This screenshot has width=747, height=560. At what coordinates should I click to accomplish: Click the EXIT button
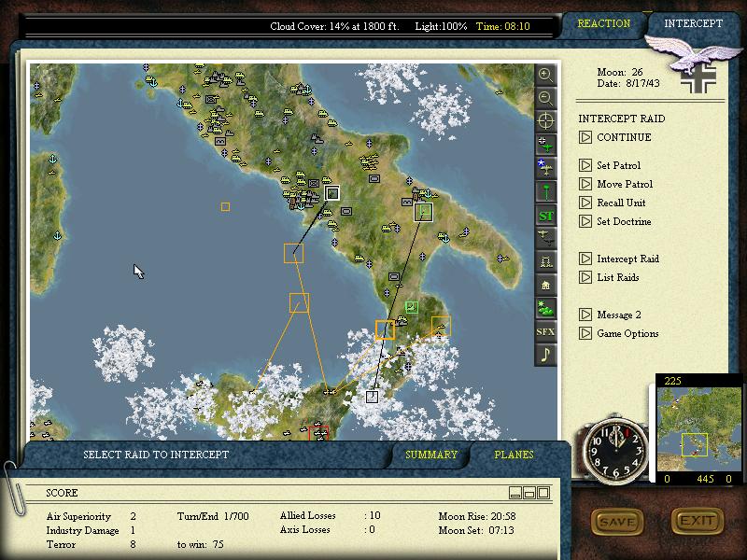coord(697,521)
